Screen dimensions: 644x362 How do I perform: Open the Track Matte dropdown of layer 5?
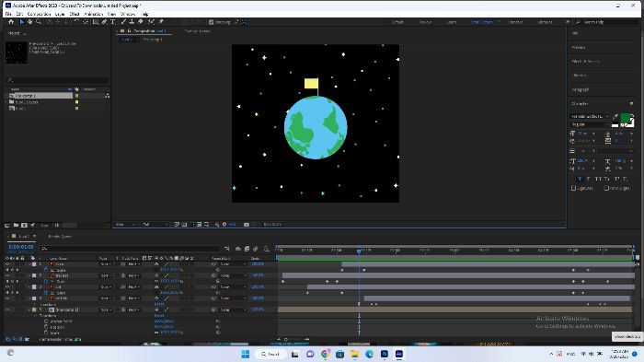coord(133,309)
